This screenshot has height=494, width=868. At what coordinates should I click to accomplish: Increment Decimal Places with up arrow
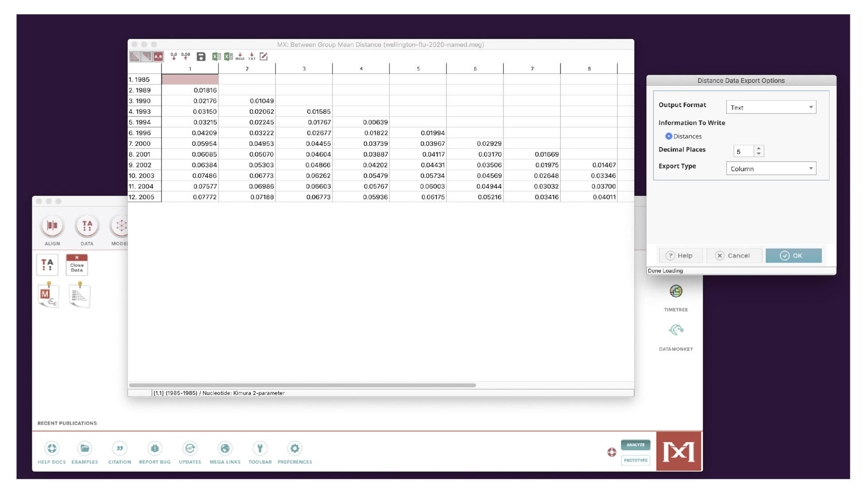click(759, 148)
